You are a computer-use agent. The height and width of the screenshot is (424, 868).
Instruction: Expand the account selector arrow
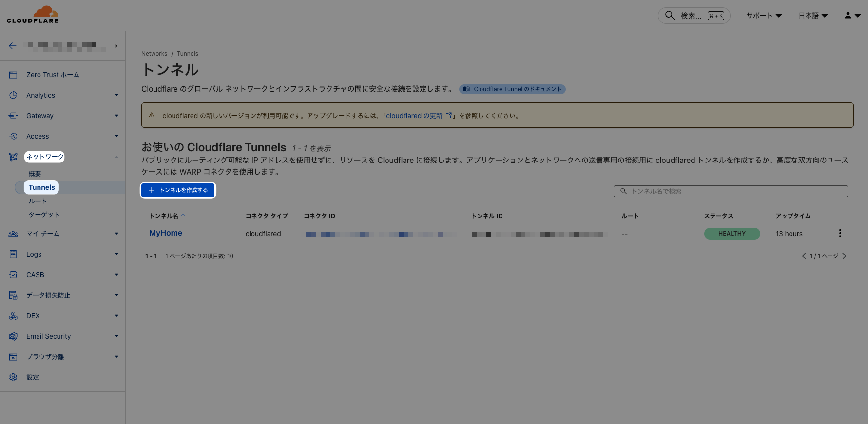116,46
